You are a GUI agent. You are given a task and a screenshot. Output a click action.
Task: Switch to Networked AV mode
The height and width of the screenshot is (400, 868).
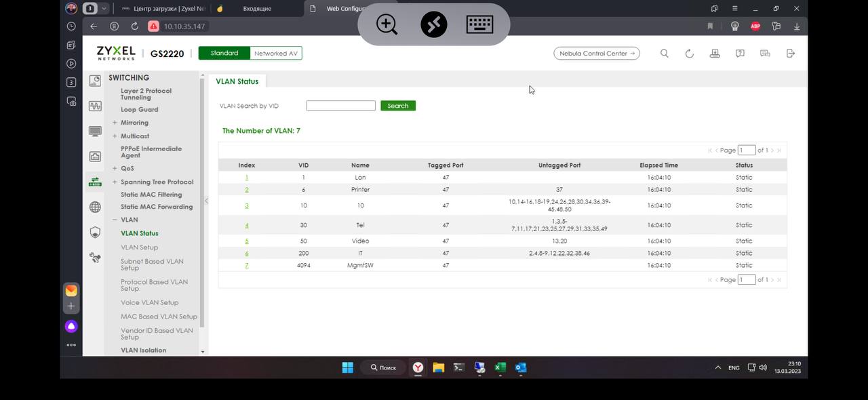276,53
